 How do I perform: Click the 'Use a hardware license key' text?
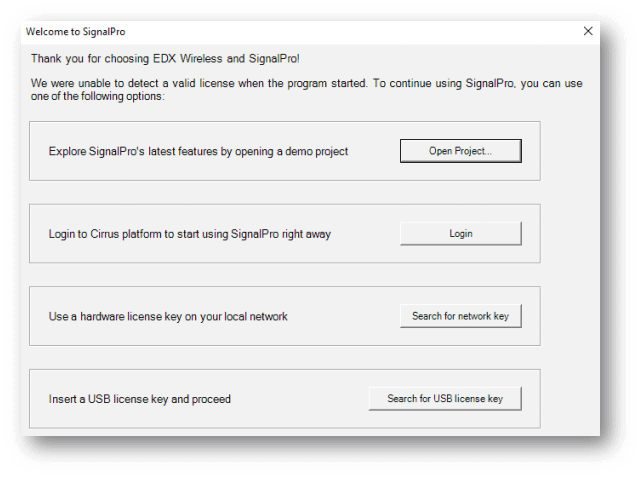(168, 317)
